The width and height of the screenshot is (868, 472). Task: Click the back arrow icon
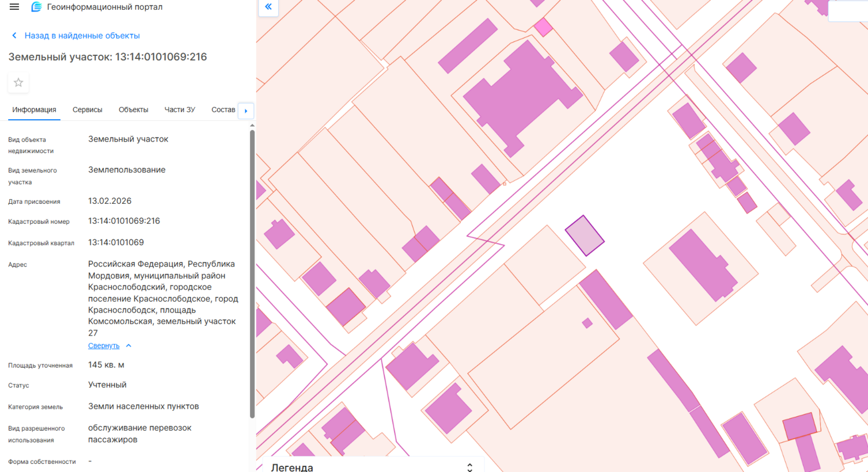click(x=14, y=36)
